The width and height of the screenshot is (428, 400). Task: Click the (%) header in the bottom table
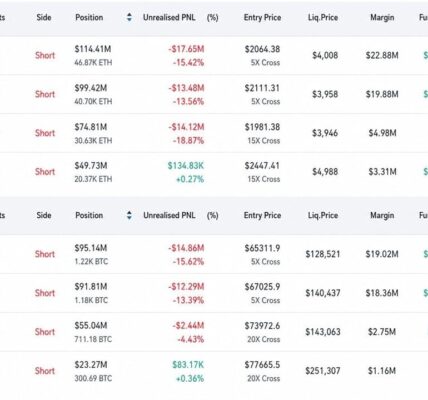(x=213, y=215)
